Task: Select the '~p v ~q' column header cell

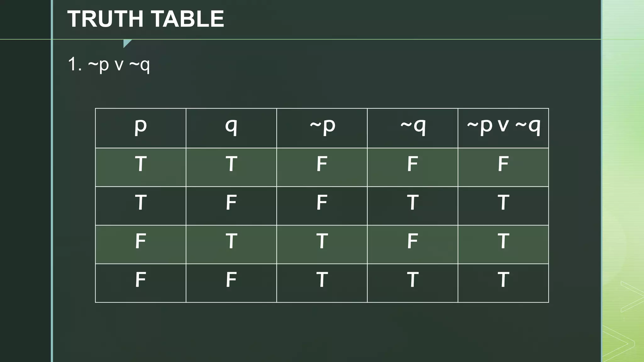Action: [503, 128]
